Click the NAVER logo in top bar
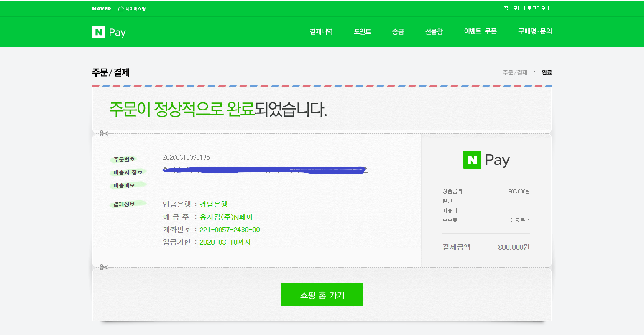Viewport: 644px width, 335px height. point(102,9)
